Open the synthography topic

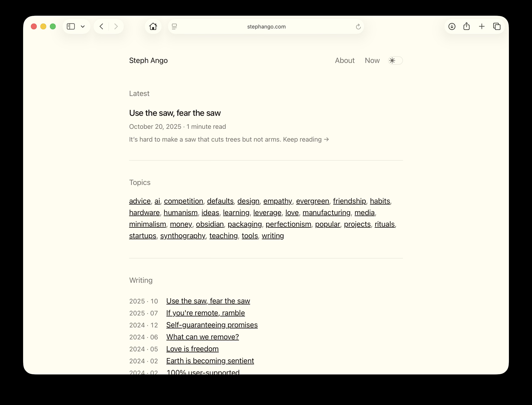(x=182, y=236)
